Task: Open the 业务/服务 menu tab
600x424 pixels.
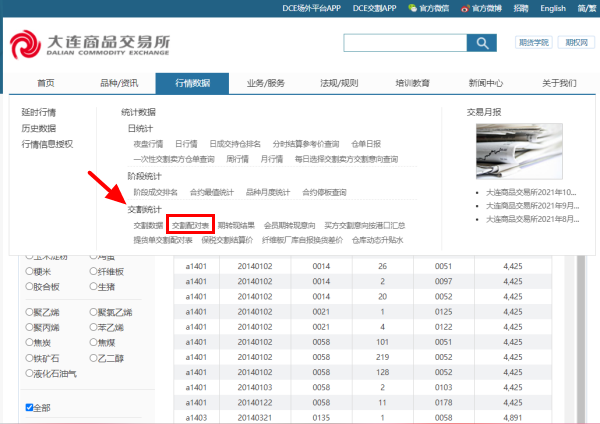Action: click(x=266, y=83)
